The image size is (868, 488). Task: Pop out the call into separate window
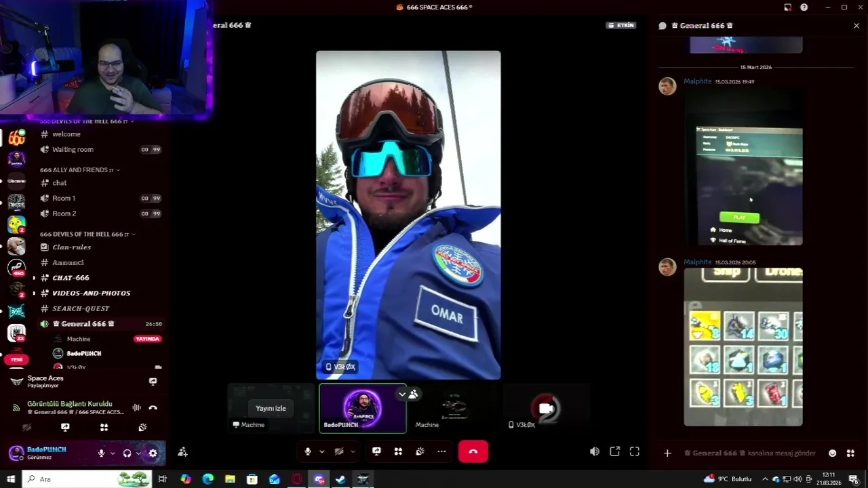tap(614, 451)
